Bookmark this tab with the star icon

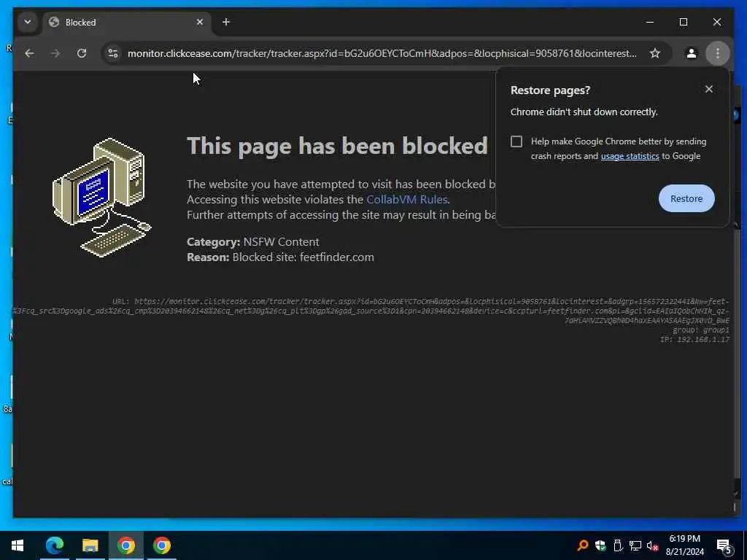click(655, 53)
